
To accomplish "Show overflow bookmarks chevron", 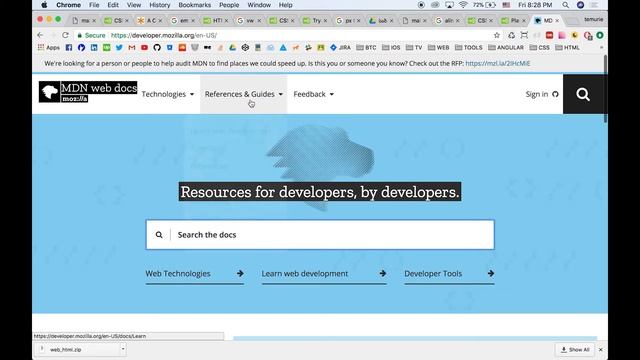I will 601,48.
